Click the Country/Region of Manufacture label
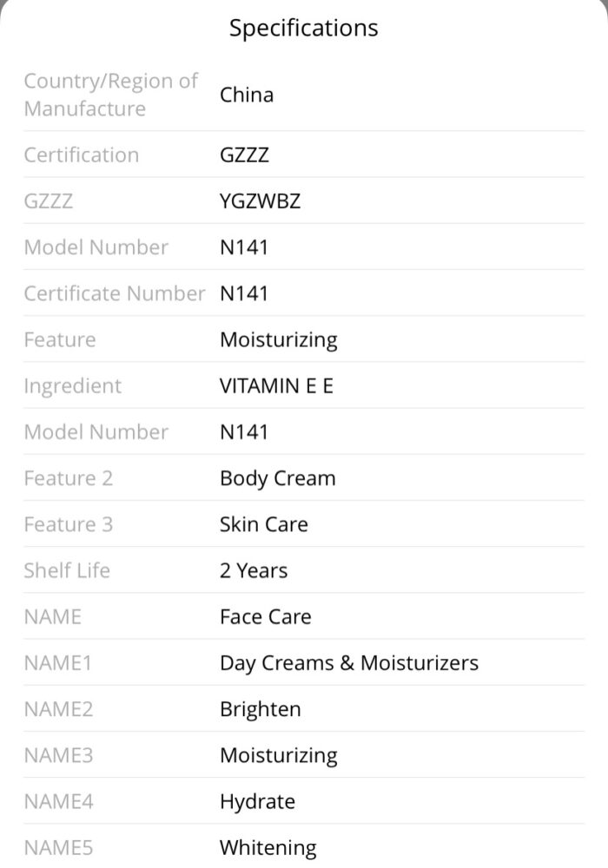The width and height of the screenshot is (608, 868). click(111, 95)
